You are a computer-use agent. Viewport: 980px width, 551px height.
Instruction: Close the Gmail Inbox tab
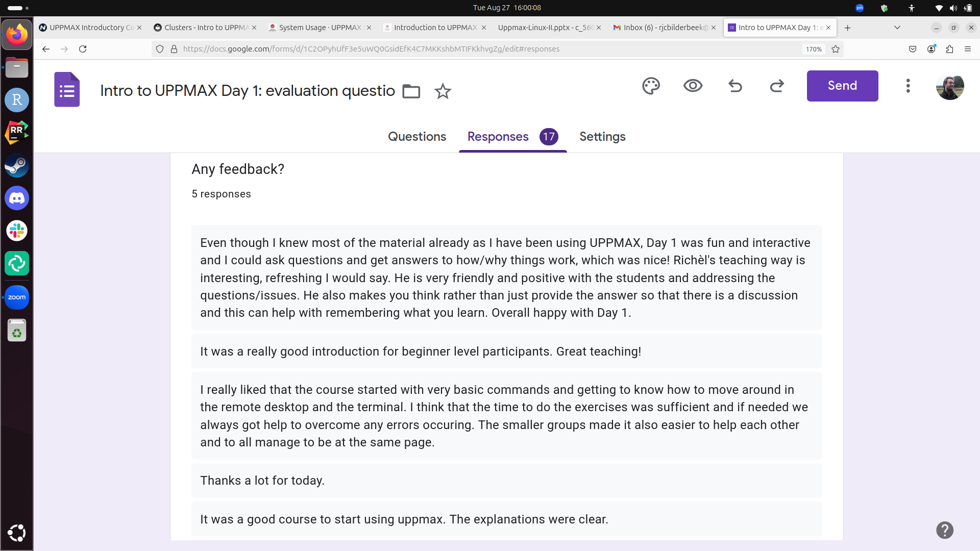tap(714, 28)
